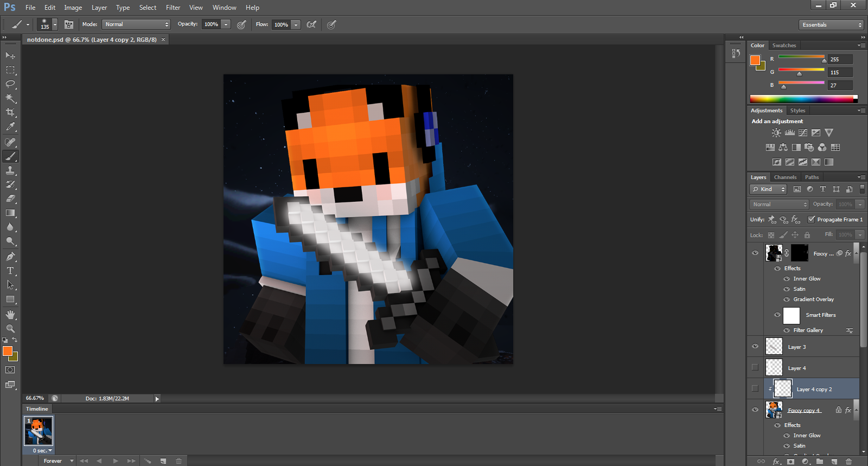Show Layer 4 visibility box
The width and height of the screenshot is (868, 466).
click(755, 367)
